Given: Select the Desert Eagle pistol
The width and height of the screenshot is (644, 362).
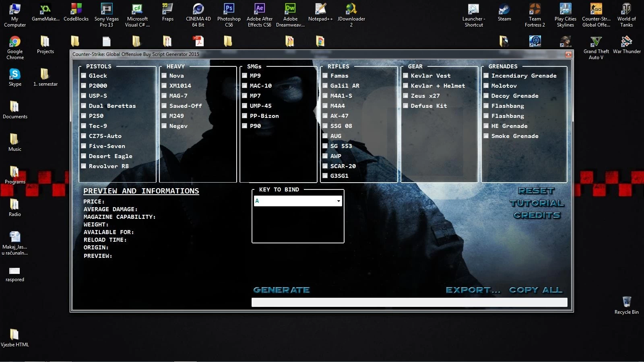Looking at the screenshot, I should (x=84, y=156).
